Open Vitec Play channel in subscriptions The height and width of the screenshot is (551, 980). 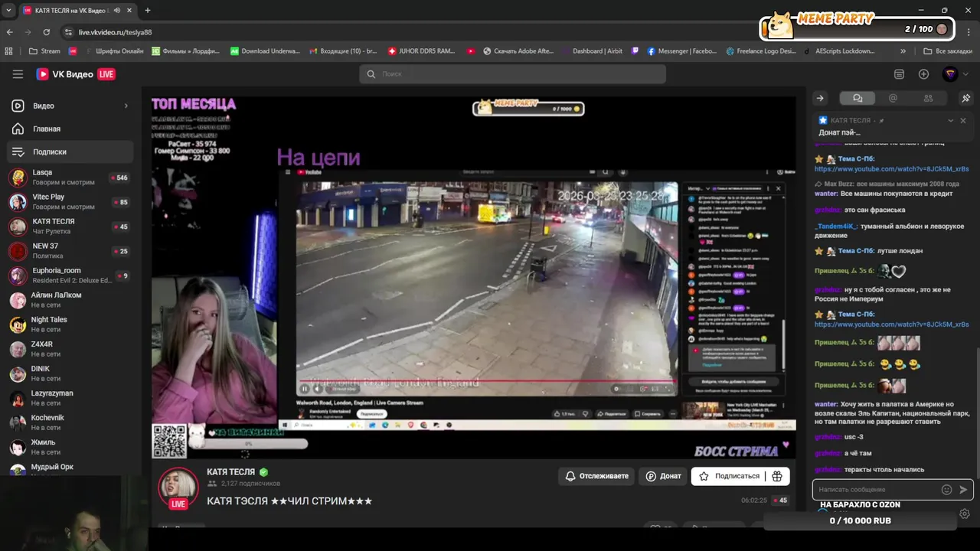pyautogui.click(x=70, y=202)
